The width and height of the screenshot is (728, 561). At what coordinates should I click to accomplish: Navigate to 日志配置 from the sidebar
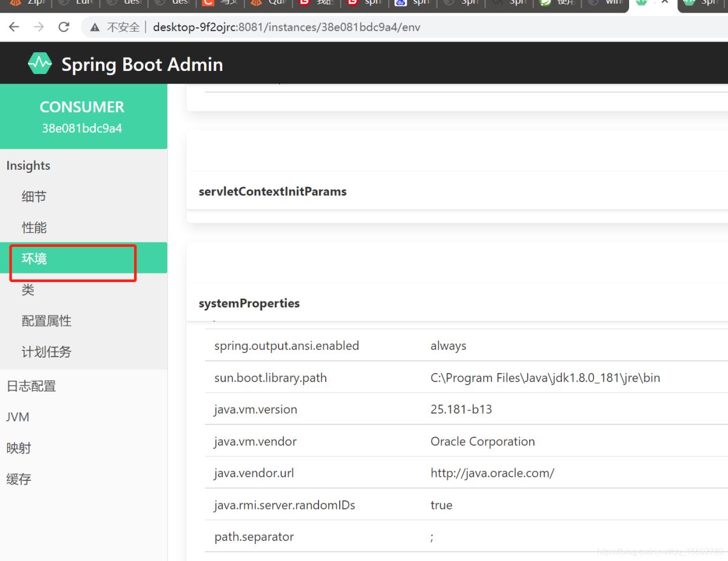click(x=31, y=386)
